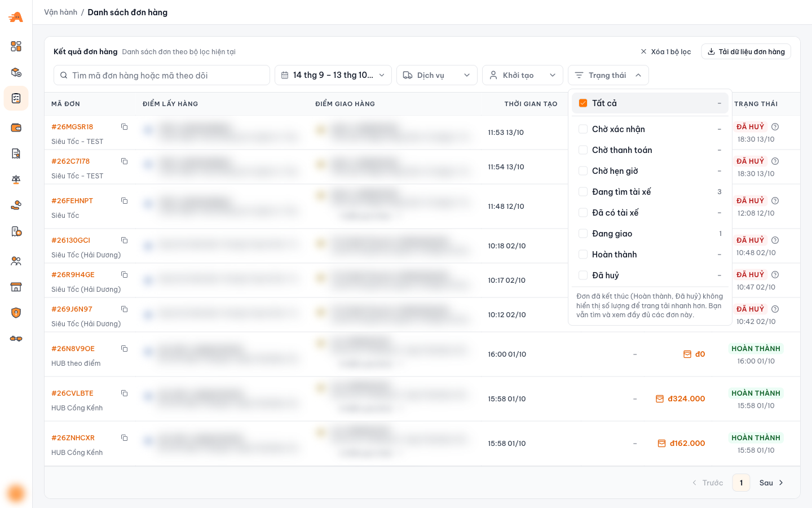Collapse the Trạng thái filter dropdown
This screenshot has width=812, height=508.
608,75
